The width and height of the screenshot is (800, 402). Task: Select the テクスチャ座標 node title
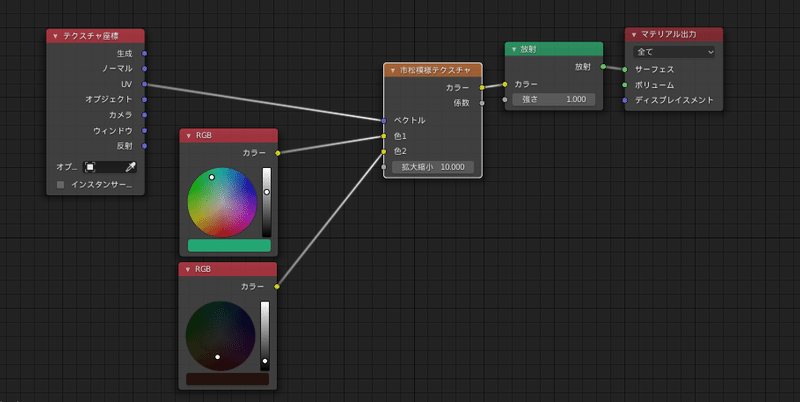tap(91, 36)
